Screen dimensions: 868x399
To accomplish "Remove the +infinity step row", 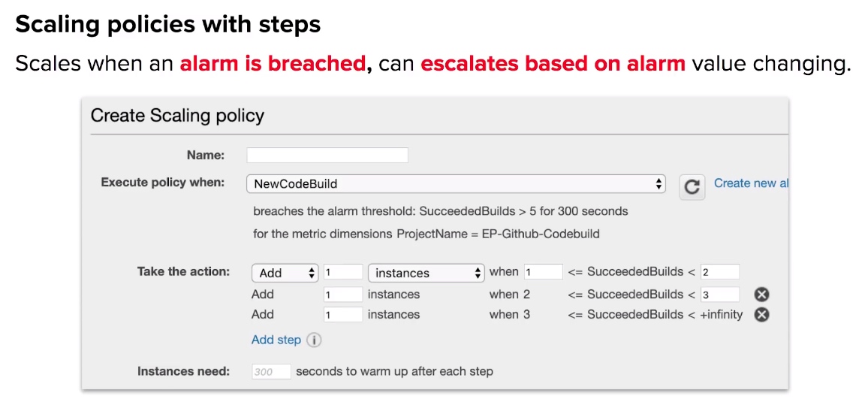I will point(761,315).
